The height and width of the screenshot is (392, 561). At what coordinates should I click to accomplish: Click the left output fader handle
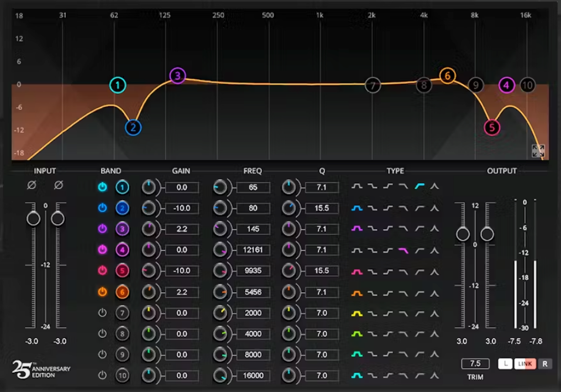[463, 234]
